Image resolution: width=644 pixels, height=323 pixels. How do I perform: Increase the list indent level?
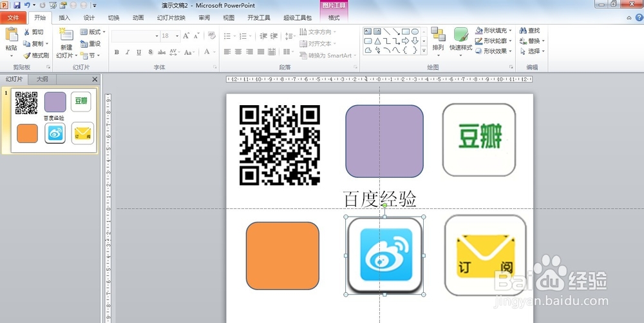coord(274,36)
